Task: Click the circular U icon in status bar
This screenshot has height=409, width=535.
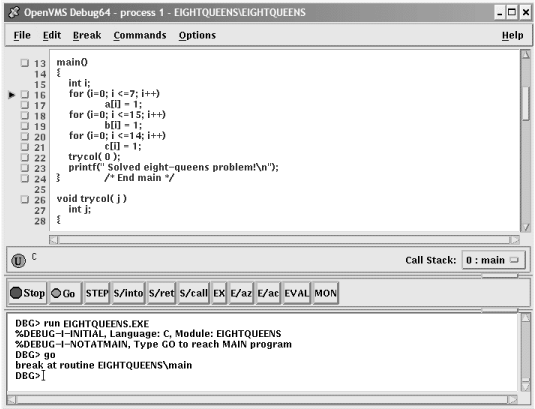Action: coord(18,261)
